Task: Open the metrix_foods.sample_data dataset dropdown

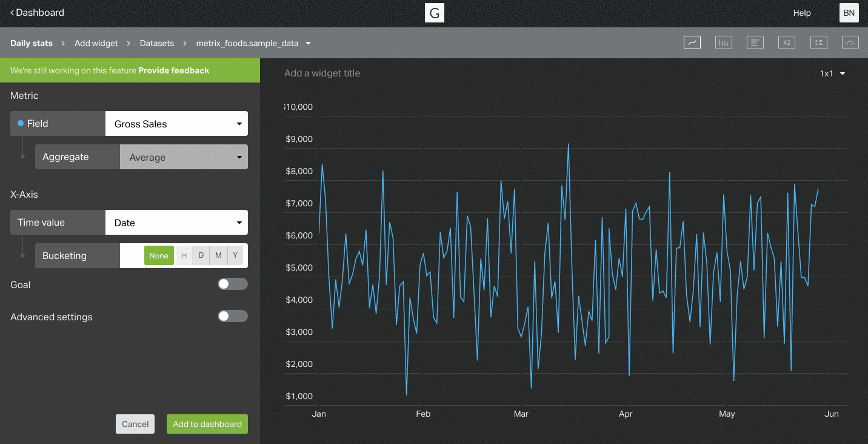Action: coord(253,43)
